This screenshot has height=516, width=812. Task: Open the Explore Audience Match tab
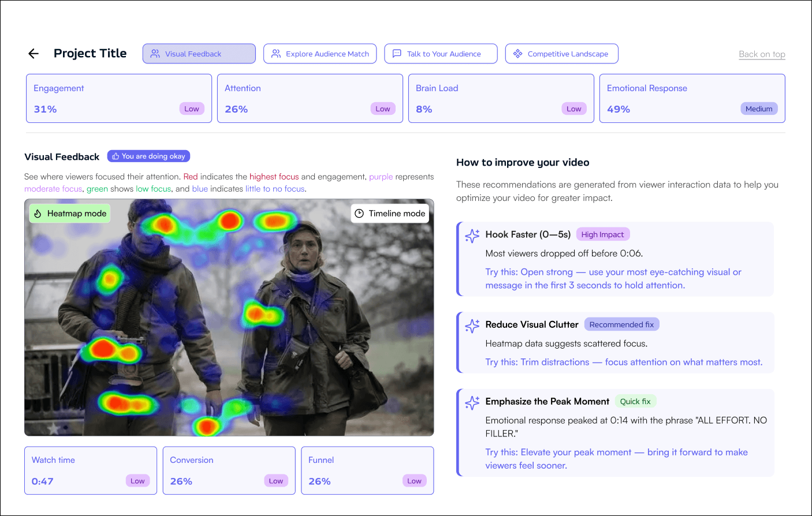pyautogui.click(x=320, y=54)
